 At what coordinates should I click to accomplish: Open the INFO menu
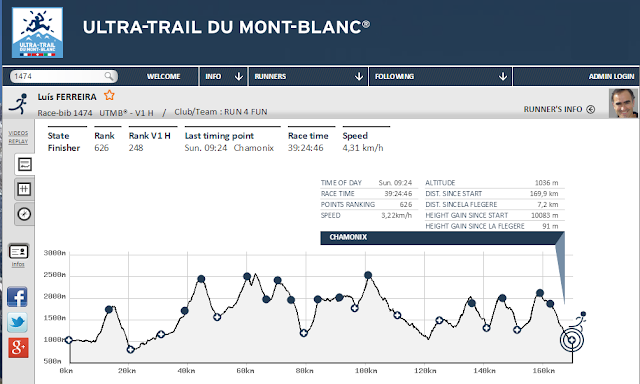tap(213, 76)
